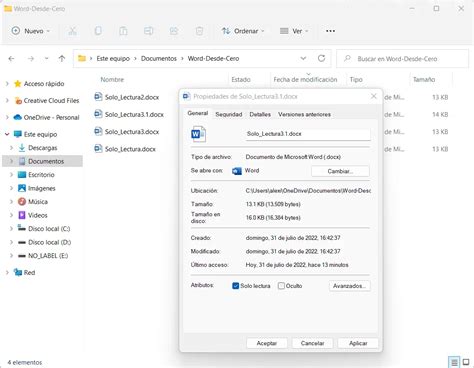Click the Word icon of Solo_Lectura2.docx
474x368 pixels.
pyautogui.click(x=98, y=97)
